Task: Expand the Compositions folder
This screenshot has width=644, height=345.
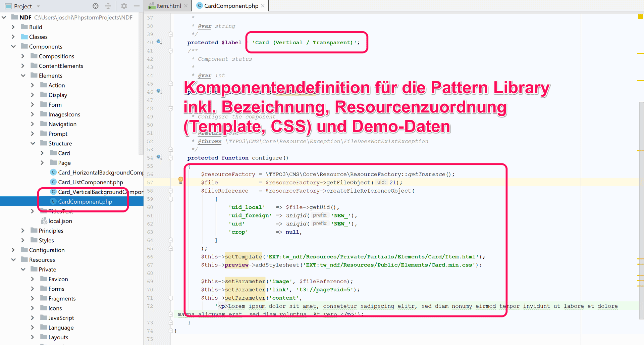Action: pyautogui.click(x=23, y=56)
